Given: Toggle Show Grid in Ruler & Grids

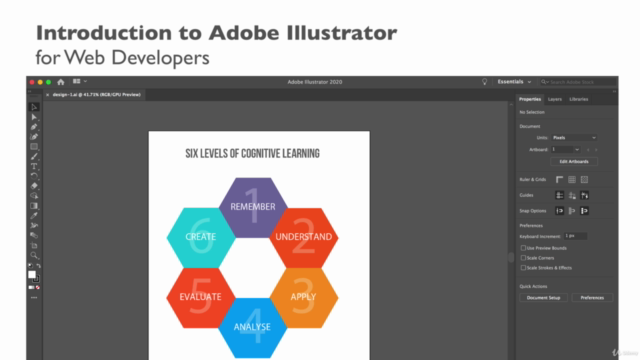Looking at the screenshot, I should (x=572, y=180).
